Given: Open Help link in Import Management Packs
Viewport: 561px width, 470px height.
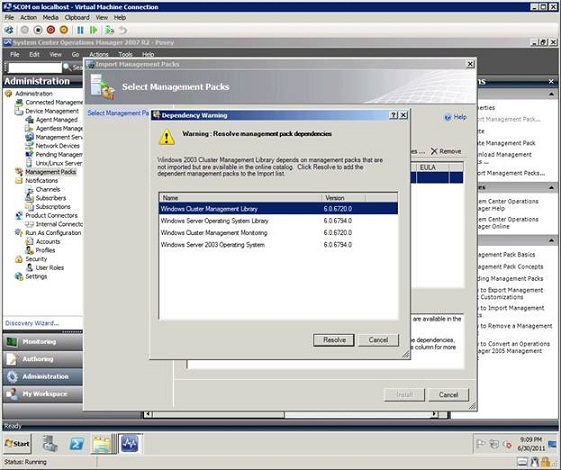Looking at the screenshot, I should [455, 117].
